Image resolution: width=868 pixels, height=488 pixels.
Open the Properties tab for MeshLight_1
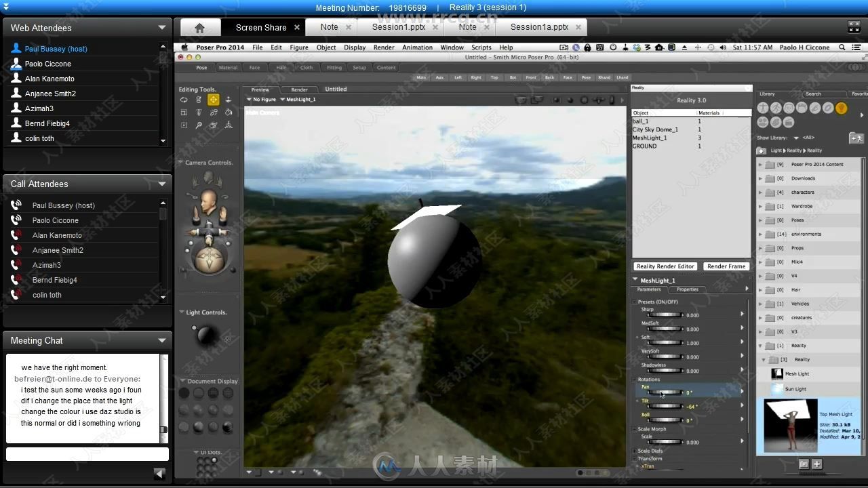[x=687, y=289]
